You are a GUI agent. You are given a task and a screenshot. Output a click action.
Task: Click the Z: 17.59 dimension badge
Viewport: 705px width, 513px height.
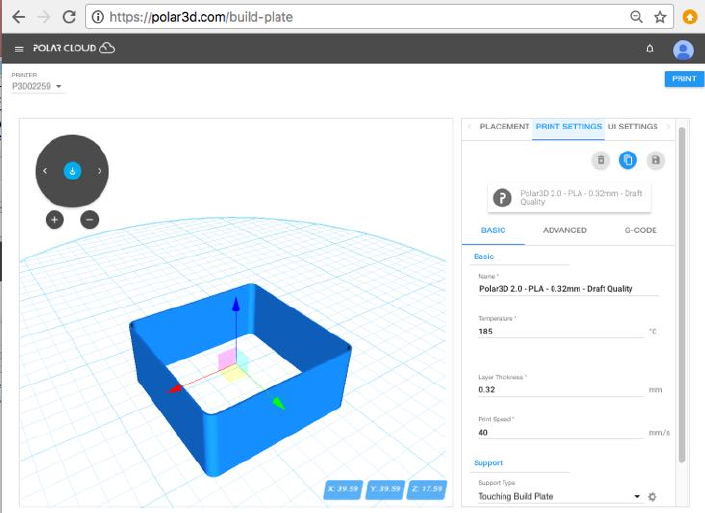coord(427,489)
